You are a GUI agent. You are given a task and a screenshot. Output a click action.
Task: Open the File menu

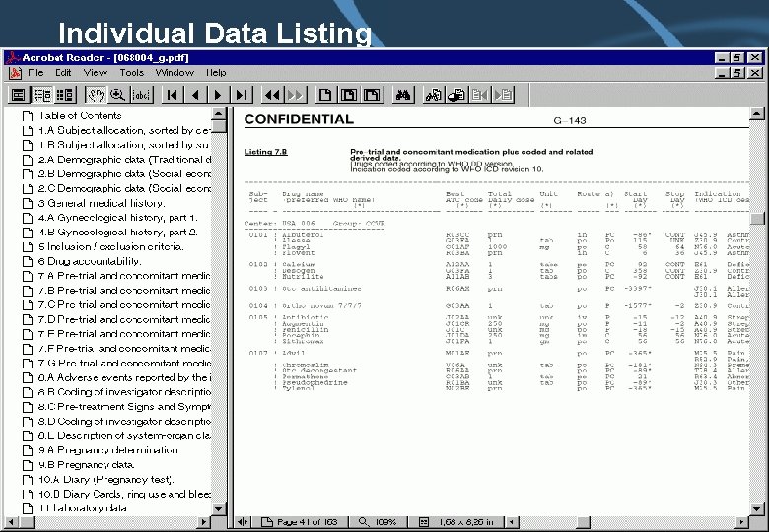click(35, 73)
